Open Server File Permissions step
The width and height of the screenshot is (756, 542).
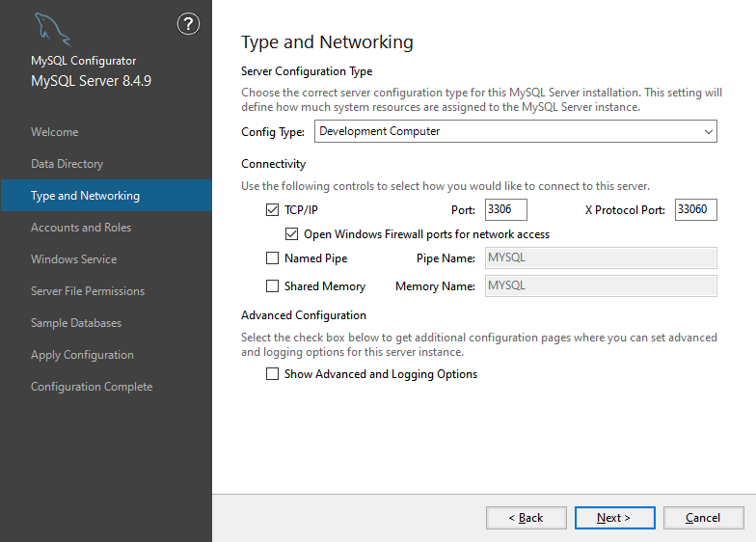[88, 291]
